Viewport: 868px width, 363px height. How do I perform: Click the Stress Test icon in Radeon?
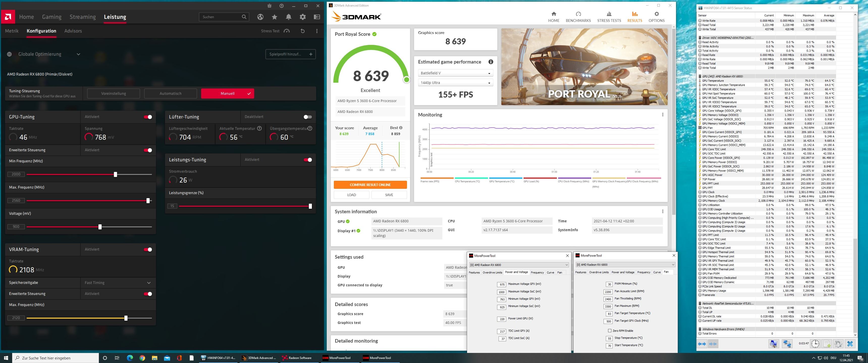coord(287,31)
